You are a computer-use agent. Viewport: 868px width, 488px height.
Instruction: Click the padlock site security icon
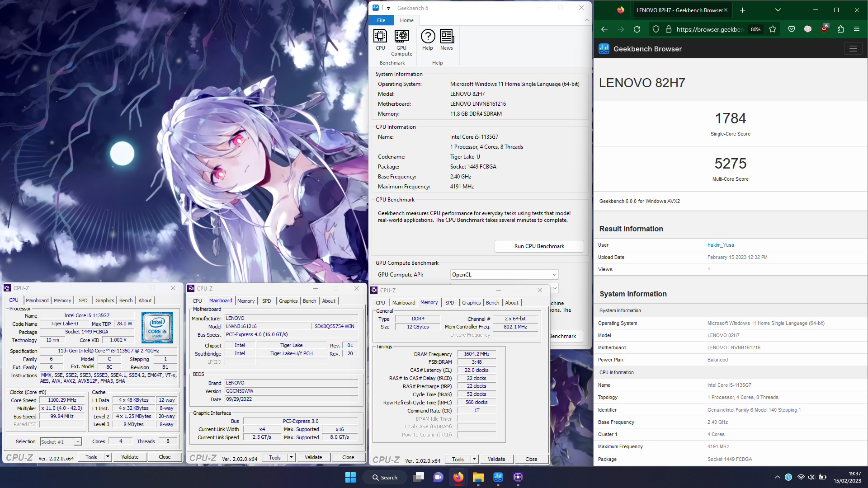(x=669, y=29)
